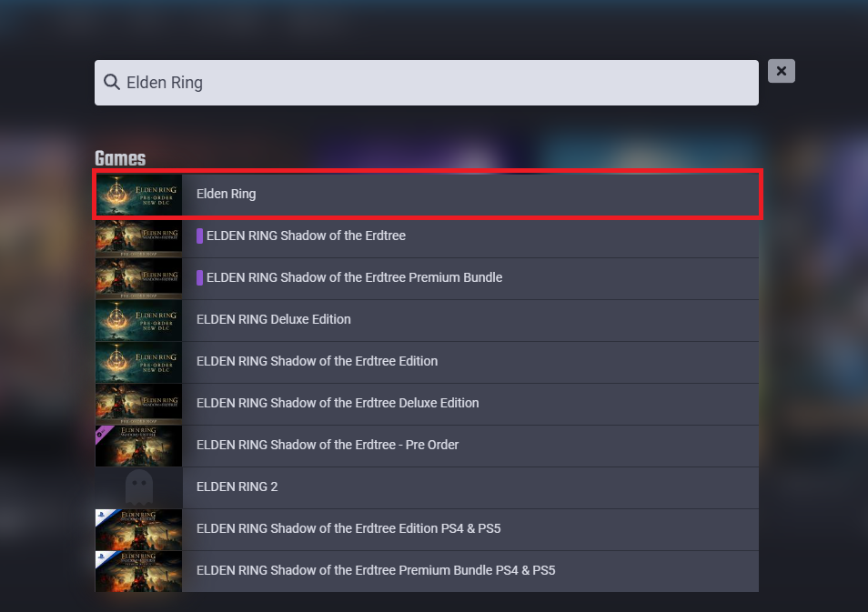Image resolution: width=868 pixels, height=612 pixels.
Task: Choose ELDEN RING Shadow of the Erdtree Edition
Action: (427, 363)
